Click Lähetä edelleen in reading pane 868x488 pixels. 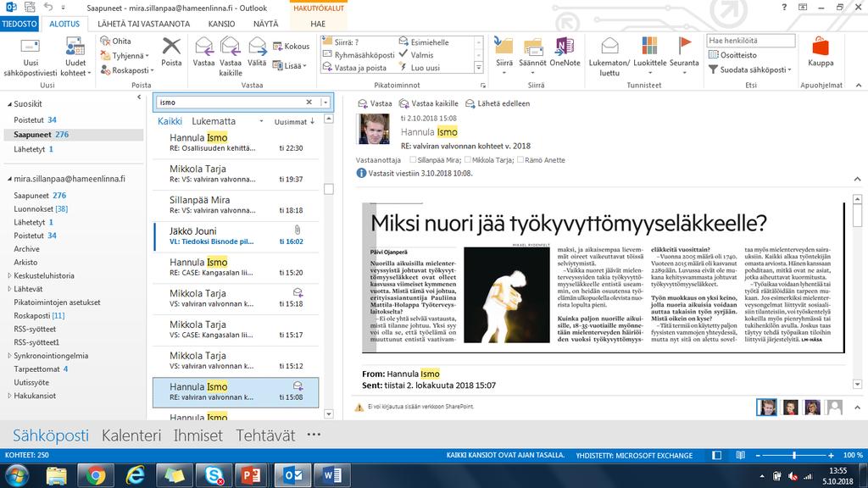coord(498,103)
